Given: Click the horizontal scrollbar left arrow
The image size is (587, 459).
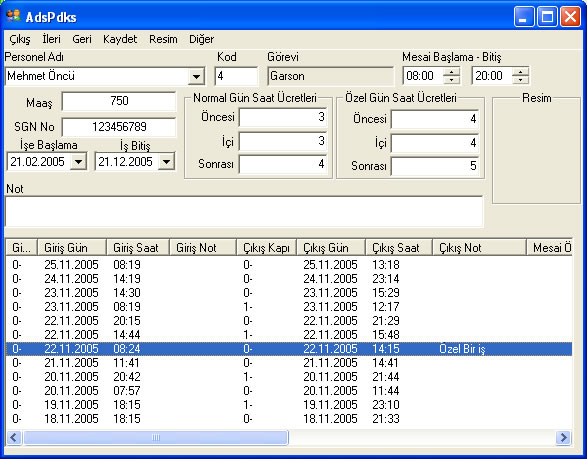Looking at the screenshot, I should coord(14,437).
